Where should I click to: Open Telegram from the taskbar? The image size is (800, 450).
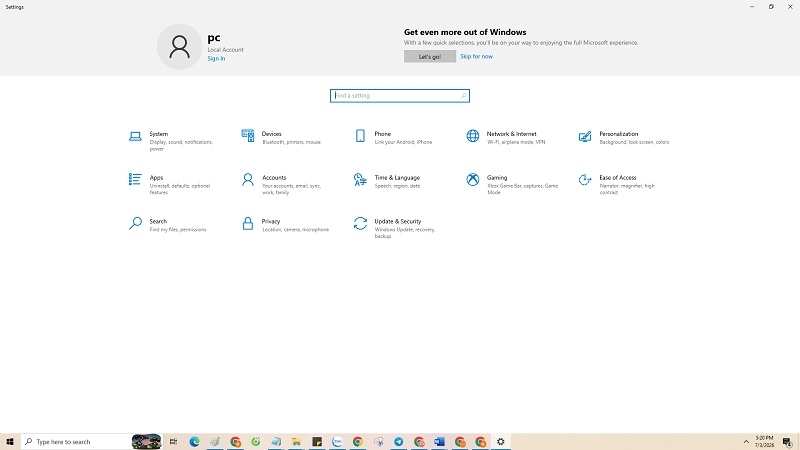coord(398,441)
